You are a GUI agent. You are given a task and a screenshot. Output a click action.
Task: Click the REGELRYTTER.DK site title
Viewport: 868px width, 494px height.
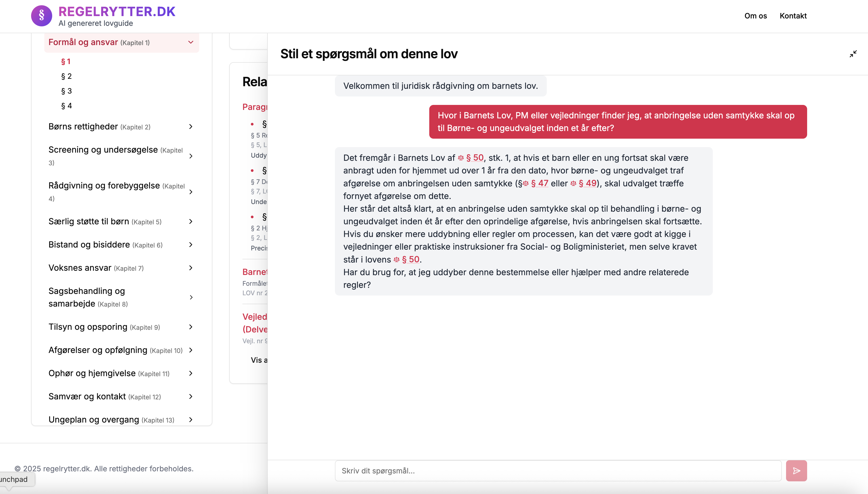(x=117, y=12)
